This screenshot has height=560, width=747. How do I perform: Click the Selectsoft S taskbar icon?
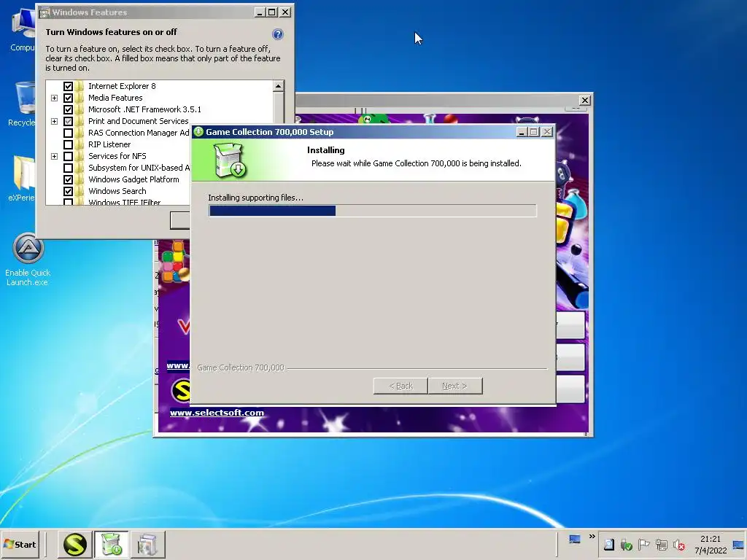click(75, 544)
